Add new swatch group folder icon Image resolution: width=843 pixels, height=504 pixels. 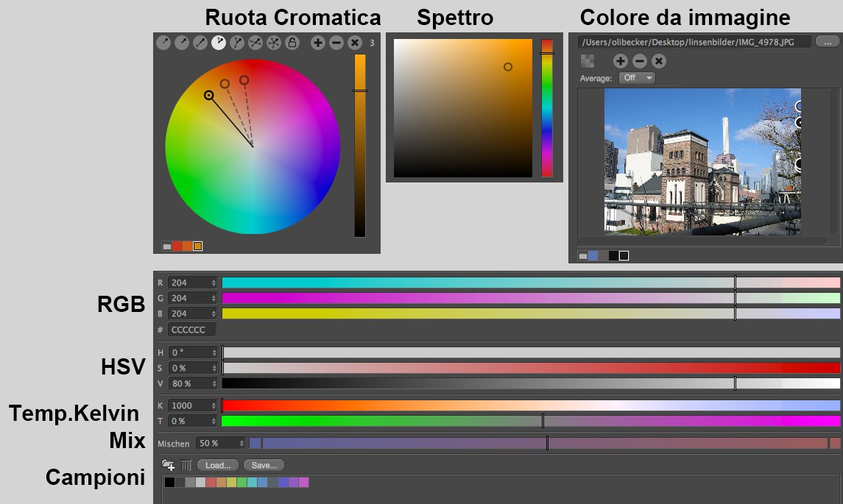[x=169, y=465]
